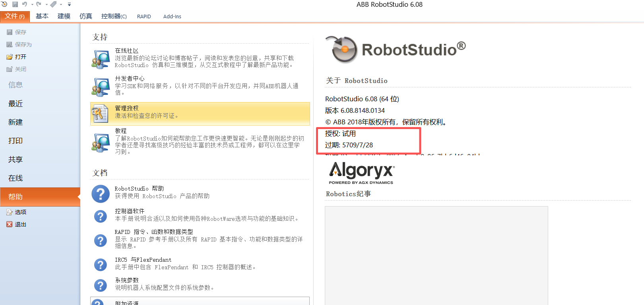644x305 pixels.
Task: Open the 控制器软件 controller software manual
Action: 200,215
